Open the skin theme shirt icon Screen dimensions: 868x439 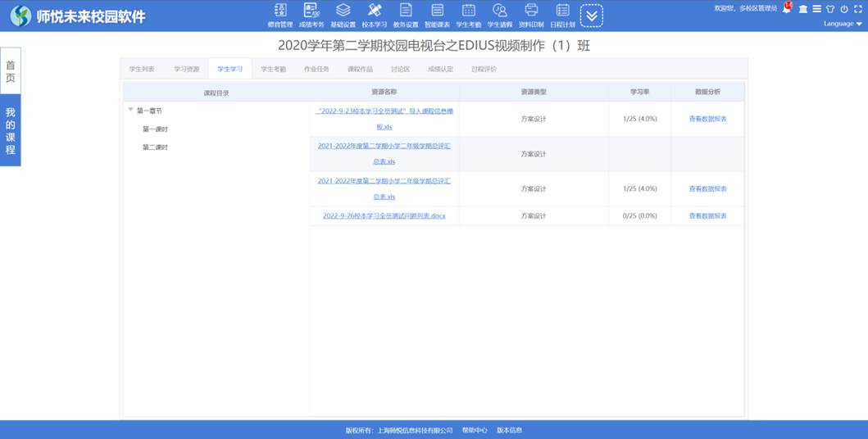click(830, 9)
